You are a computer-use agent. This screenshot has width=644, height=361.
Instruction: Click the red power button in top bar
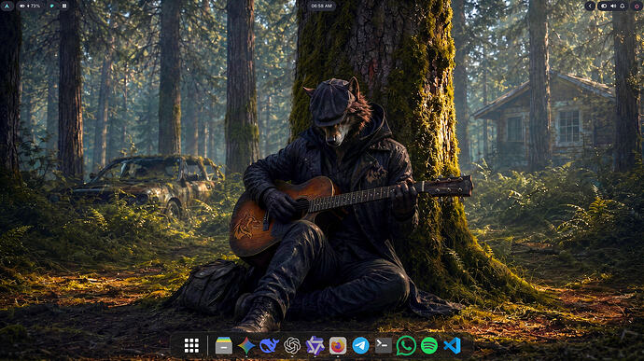[637, 6]
